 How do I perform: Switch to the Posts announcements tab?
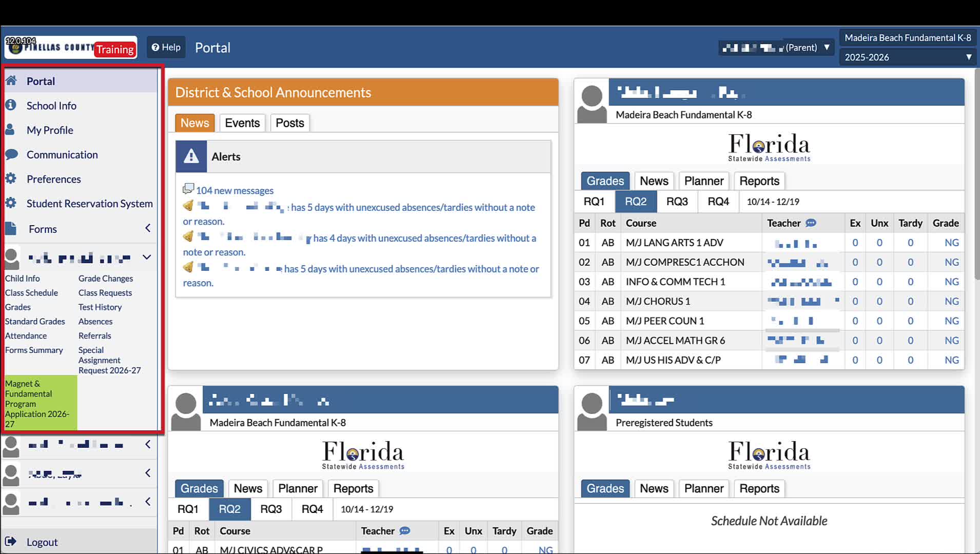[289, 123]
